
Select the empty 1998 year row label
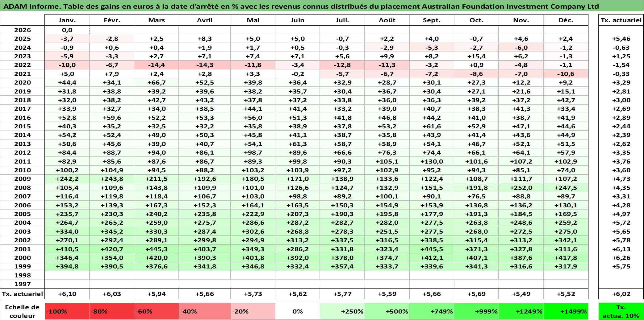pyautogui.click(x=23, y=275)
